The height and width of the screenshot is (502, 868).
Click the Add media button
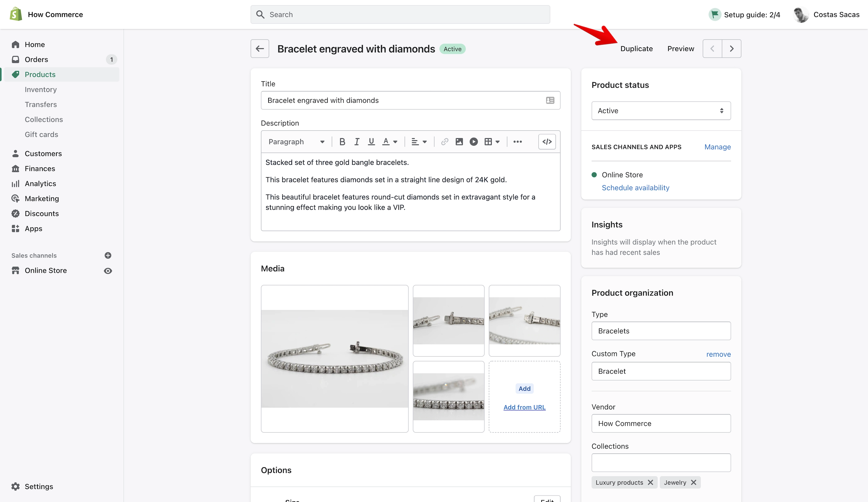click(x=525, y=389)
